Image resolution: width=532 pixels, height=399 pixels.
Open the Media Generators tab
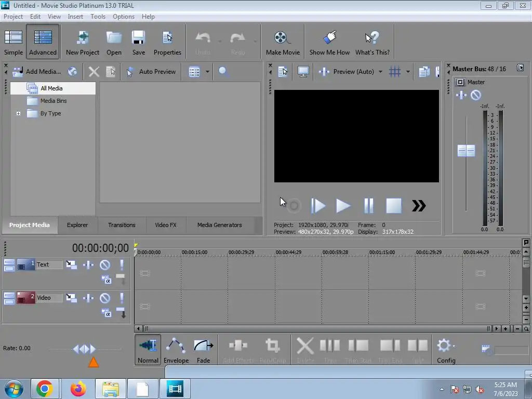(220, 225)
